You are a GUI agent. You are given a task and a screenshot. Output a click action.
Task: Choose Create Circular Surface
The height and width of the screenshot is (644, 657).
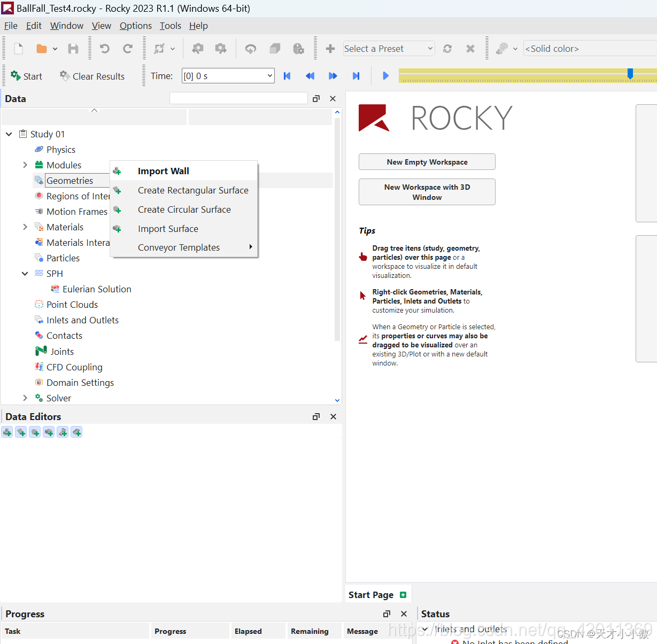[x=184, y=210]
